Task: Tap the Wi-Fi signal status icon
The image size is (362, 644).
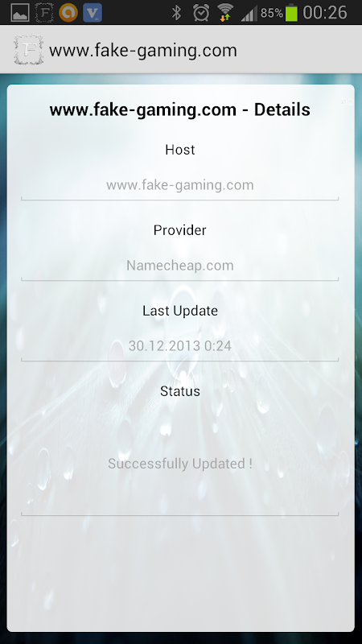Action: (225, 13)
